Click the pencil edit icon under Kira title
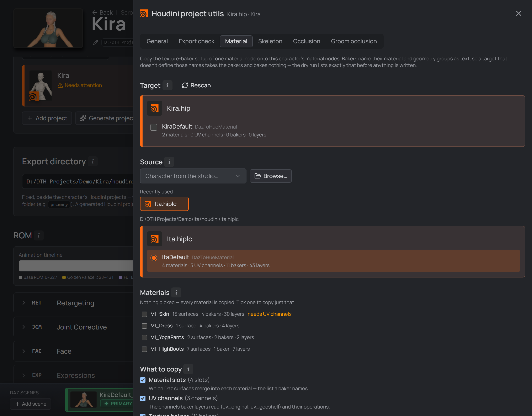The height and width of the screenshot is (416, 532). (95, 42)
